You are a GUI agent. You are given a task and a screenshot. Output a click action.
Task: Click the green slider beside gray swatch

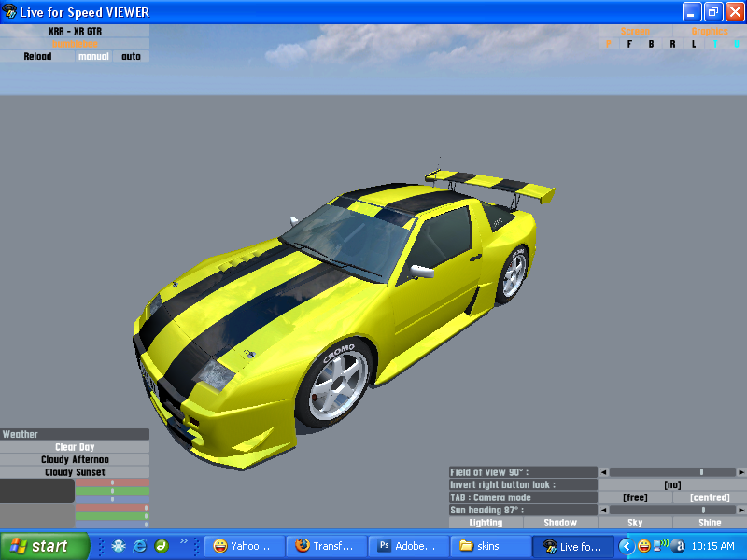[112, 516]
